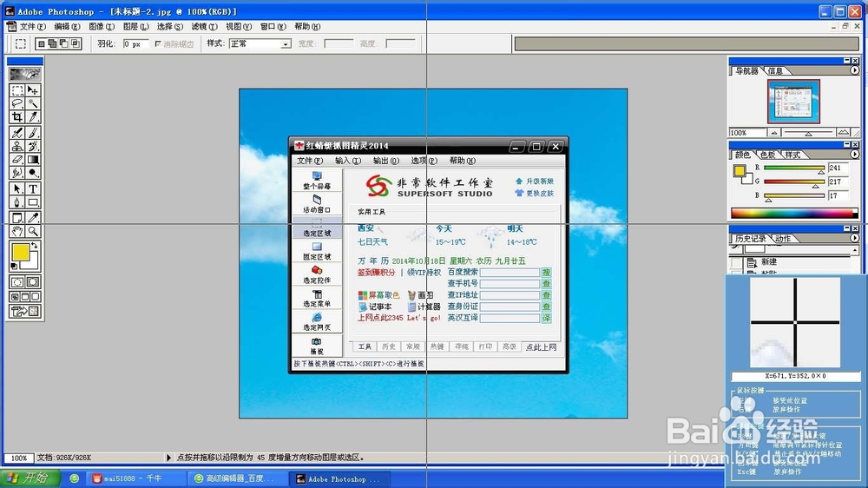Image resolution: width=868 pixels, height=488 pixels.
Task: Switch to Standard editing mode
Action: pos(17,282)
